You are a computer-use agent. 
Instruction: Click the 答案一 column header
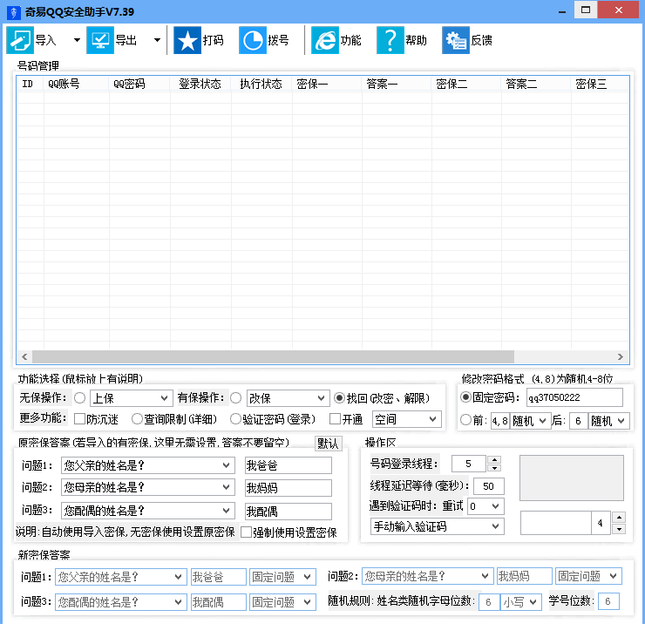(397, 84)
